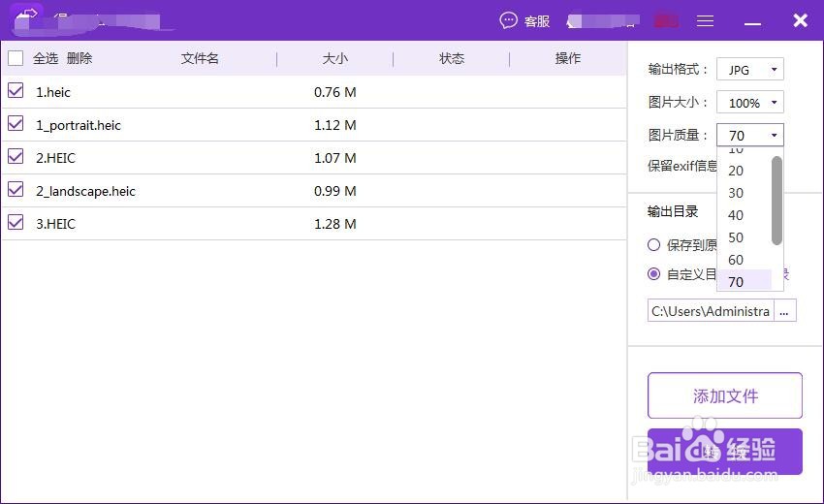Open the 输出格式 JPG dropdown
Image resolution: width=824 pixels, height=504 pixels.
(x=750, y=70)
